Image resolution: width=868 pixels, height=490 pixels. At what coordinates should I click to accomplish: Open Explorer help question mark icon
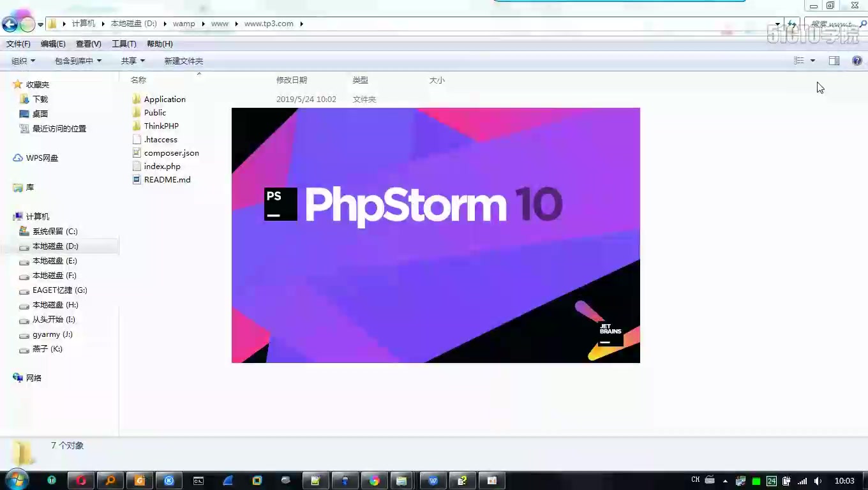(x=857, y=61)
